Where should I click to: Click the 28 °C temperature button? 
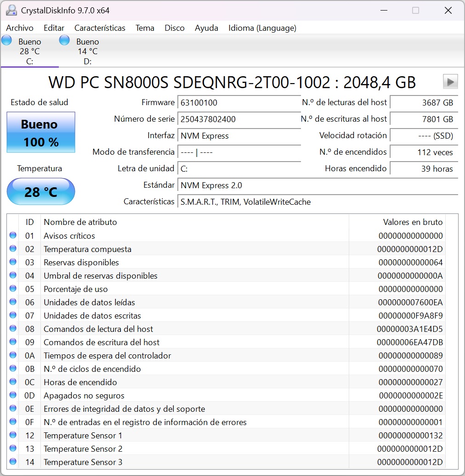(x=41, y=191)
